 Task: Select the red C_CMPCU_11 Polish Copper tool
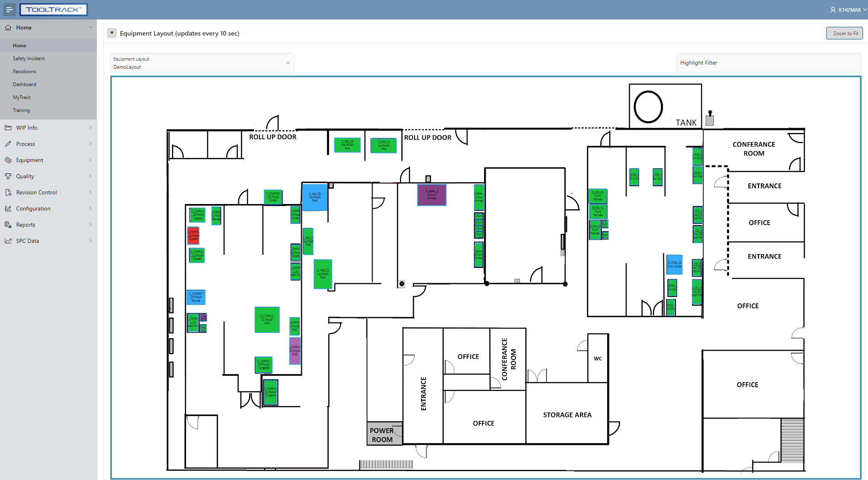coord(193,236)
